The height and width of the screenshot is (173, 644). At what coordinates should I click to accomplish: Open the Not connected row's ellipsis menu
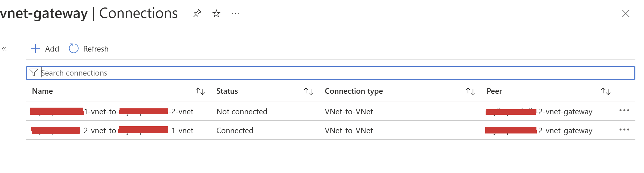(624, 111)
